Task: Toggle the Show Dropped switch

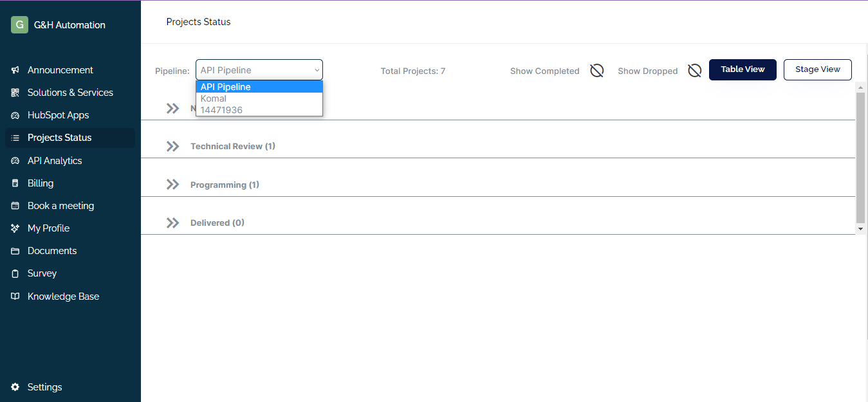Action: click(x=694, y=71)
